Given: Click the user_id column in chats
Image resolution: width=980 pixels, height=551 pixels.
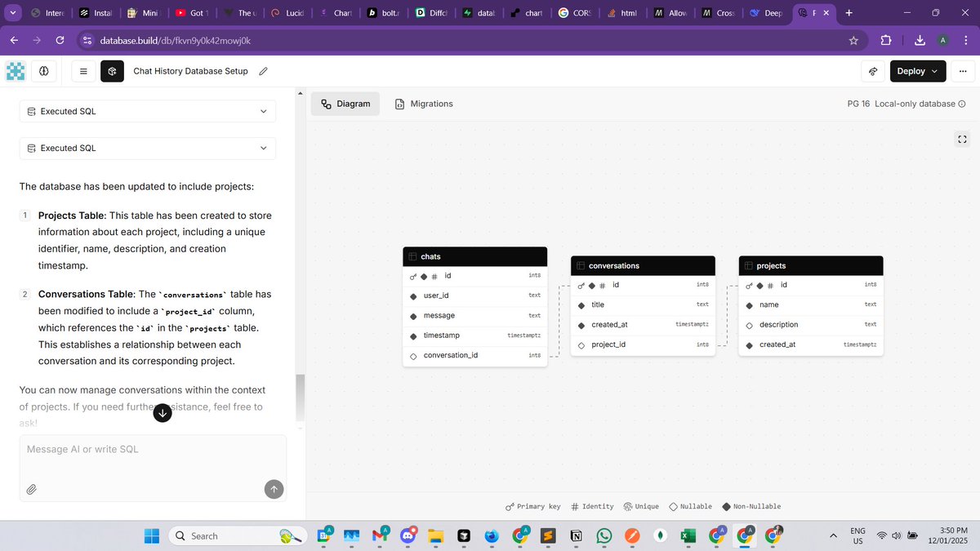Looking at the screenshot, I should click(x=475, y=295).
